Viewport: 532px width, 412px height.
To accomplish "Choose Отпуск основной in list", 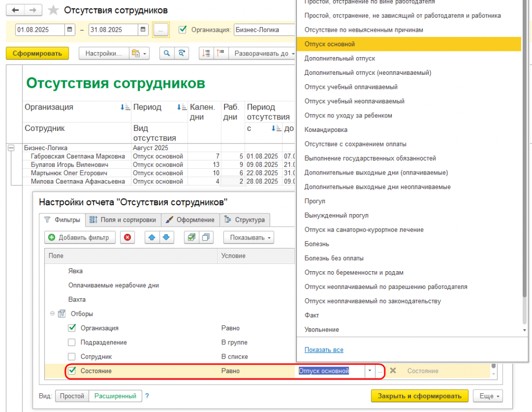I will click(409, 44).
